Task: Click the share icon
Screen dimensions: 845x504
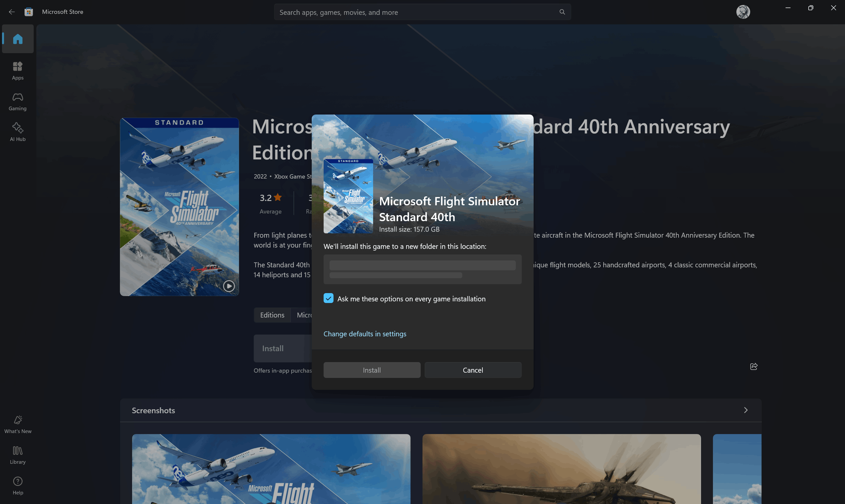Action: [x=753, y=366]
